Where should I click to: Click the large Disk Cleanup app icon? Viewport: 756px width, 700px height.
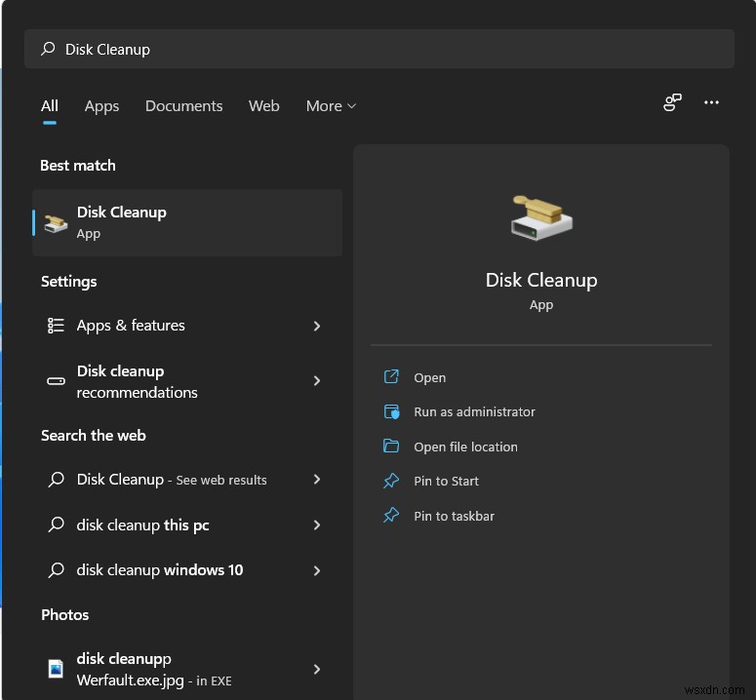pos(541,217)
